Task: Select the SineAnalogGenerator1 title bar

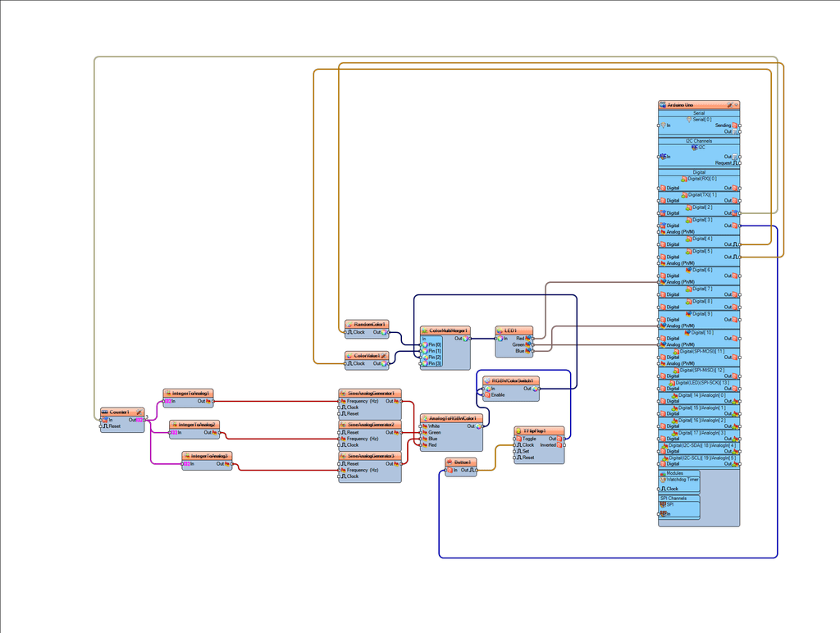Action: point(370,393)
